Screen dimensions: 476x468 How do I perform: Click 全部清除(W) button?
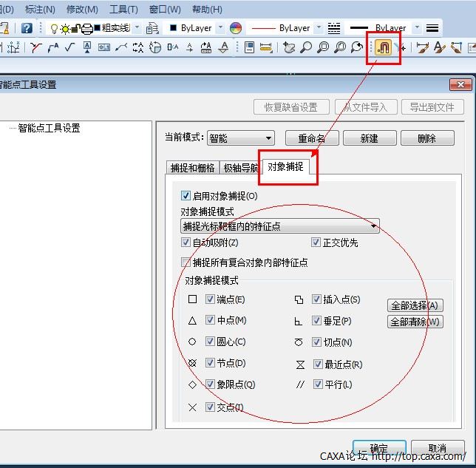tap(415, 322)
